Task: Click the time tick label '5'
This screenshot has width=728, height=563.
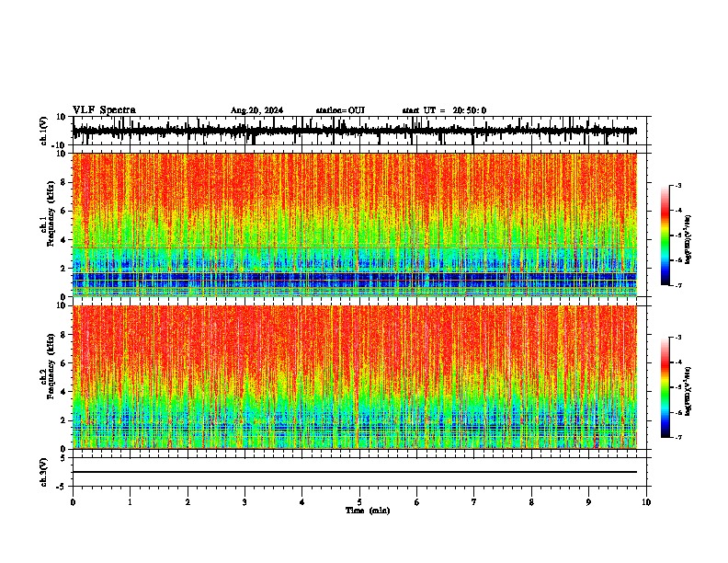Action: point(359,502)
